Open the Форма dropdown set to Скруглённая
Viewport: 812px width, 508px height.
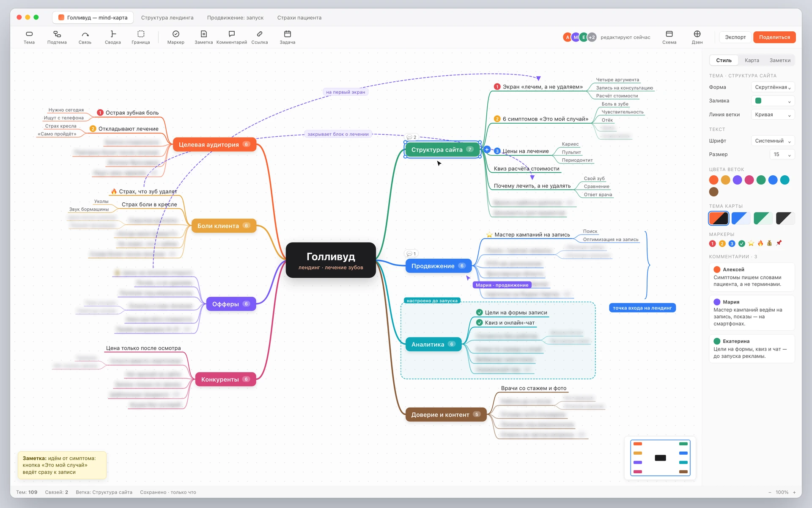pyautogui.click(x=773, y=87)
